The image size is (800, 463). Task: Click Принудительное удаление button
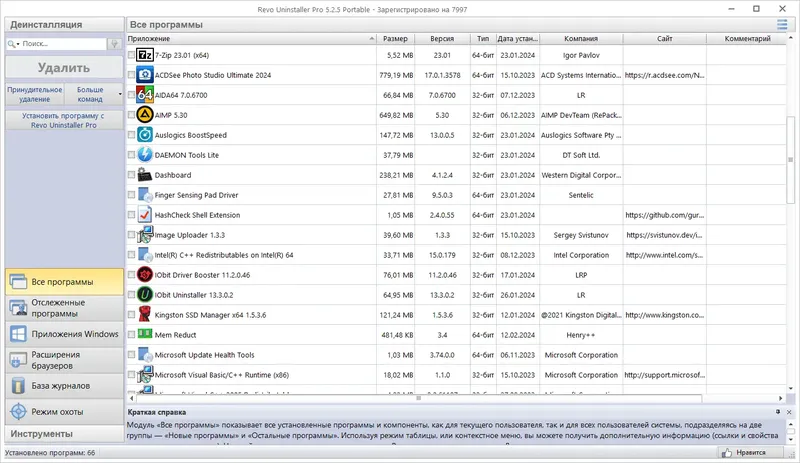35,94
